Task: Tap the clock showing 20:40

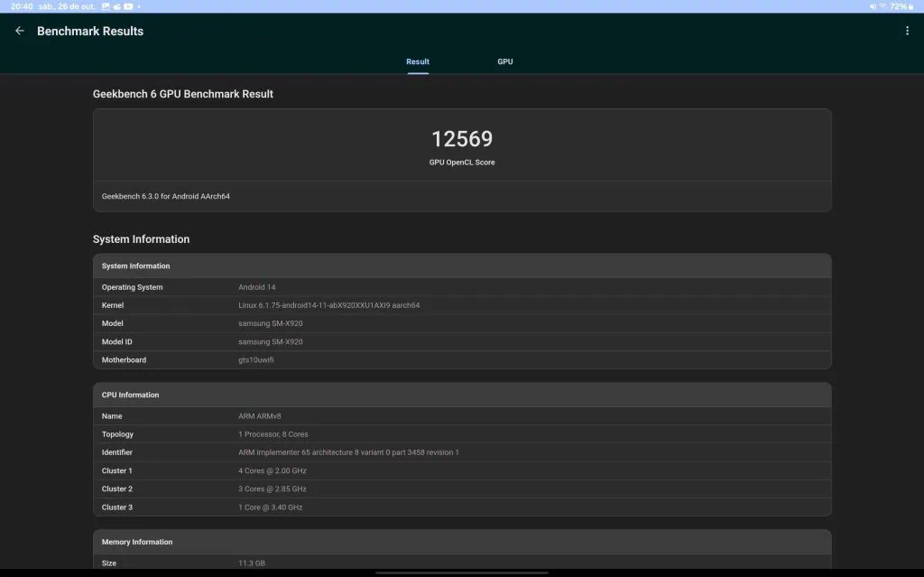Action: tap(18, 6)
